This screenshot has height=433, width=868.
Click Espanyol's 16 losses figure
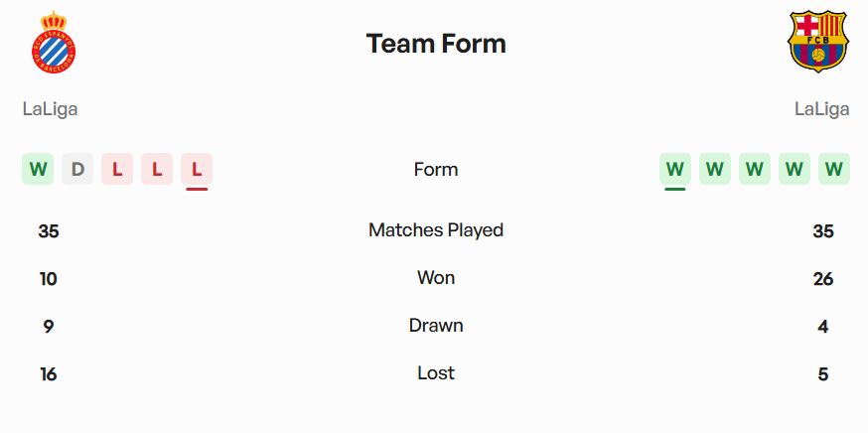click(48, 374)
